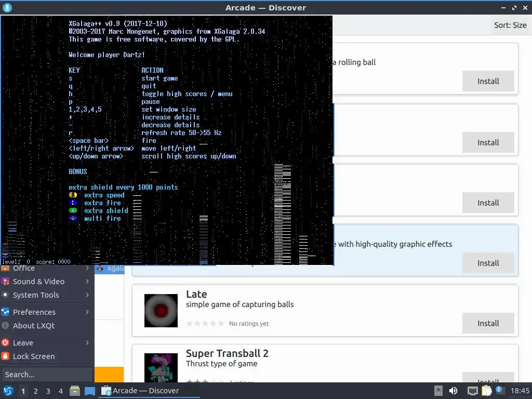Click the blue show-desktop taskbar icon

89,391
